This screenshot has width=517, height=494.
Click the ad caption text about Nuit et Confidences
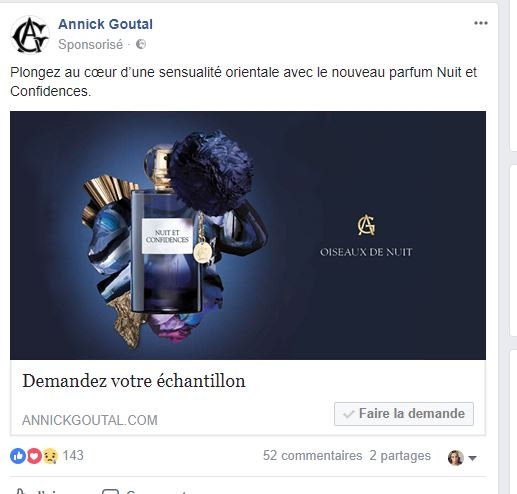[243, 81]
